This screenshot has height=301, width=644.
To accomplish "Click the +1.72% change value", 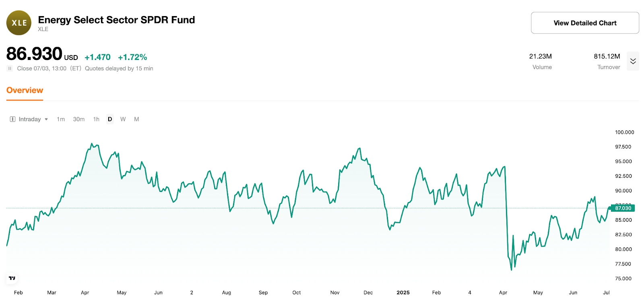I will click(132, 57).
